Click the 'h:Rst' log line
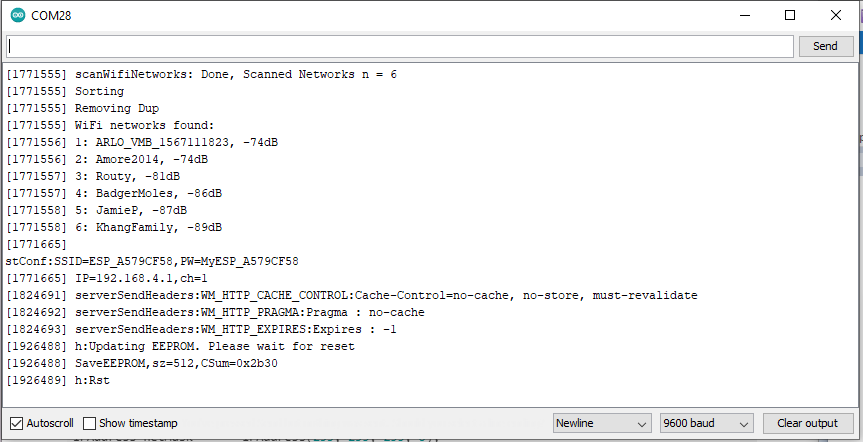863x442 pixels. (58, 381)
